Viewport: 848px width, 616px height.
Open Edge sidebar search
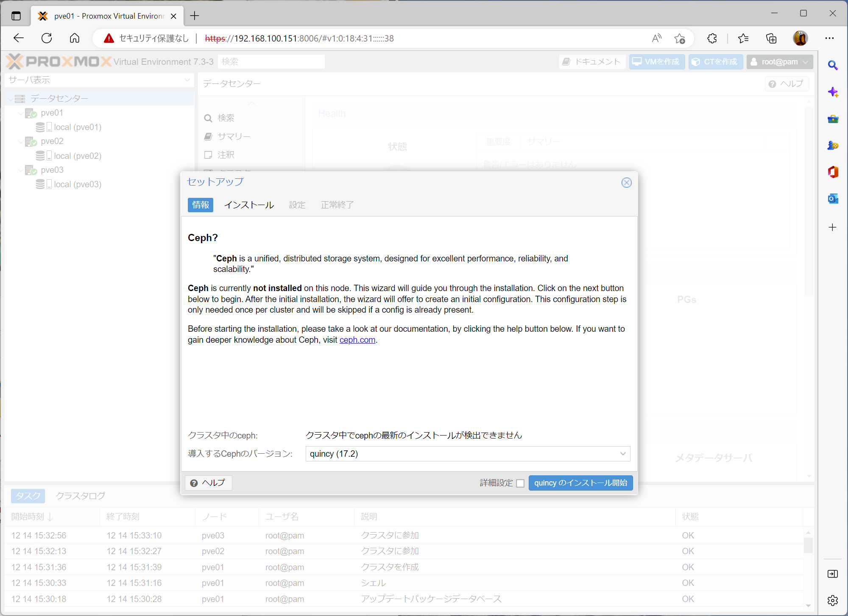pyautogui.click(x=833, y=65)
